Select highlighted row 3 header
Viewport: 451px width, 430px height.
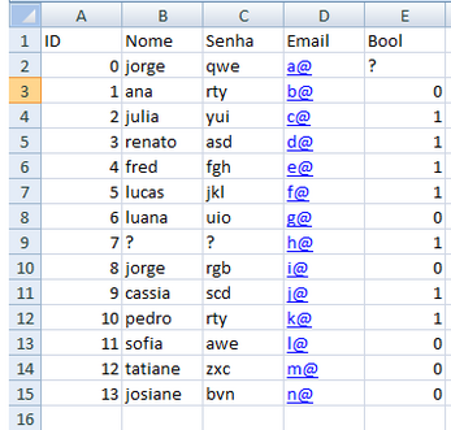pos(25,91)
